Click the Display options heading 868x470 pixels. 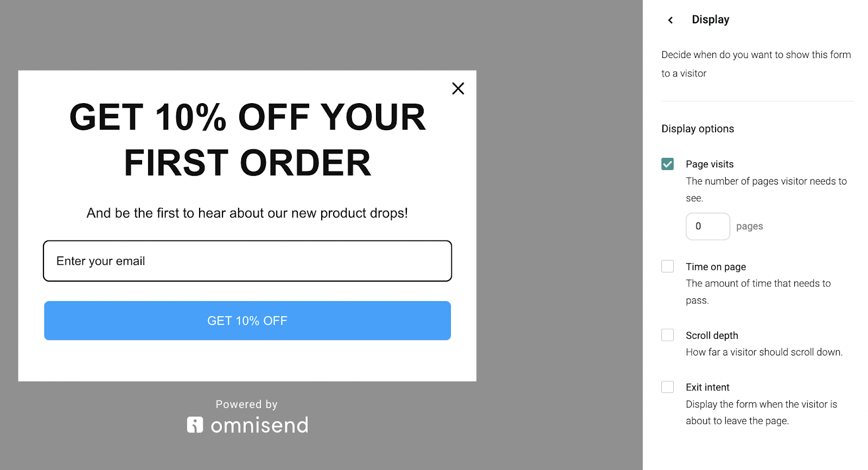[x=698, y=129]
